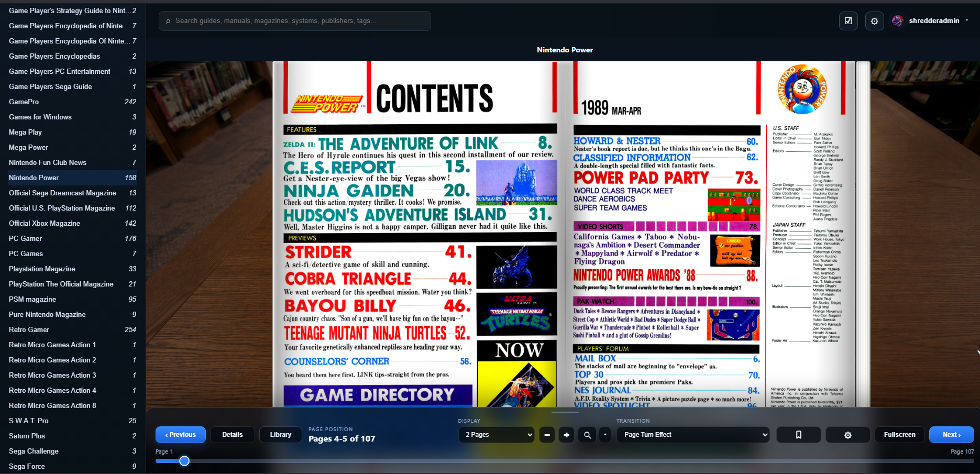This screenshot has height=474, width=980.
Task: Open Pure Nintendo Magazine
Action: pyautogui.click(x=73, y=314)
